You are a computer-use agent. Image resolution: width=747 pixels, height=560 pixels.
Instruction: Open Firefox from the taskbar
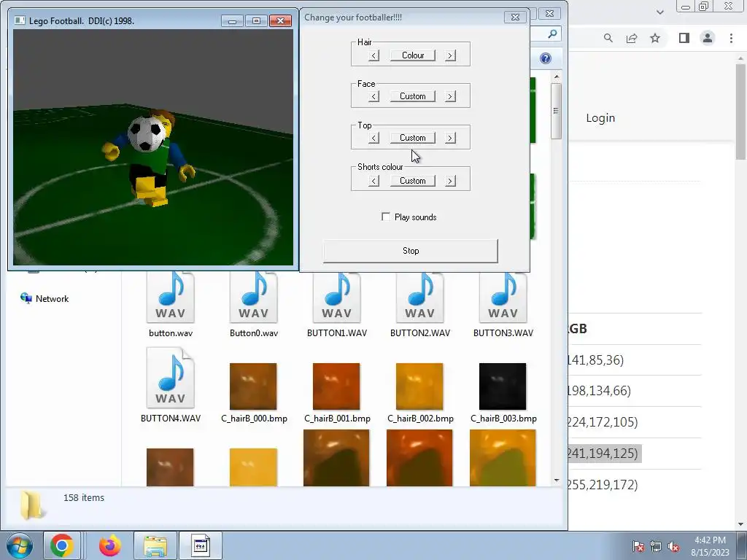pos(110,545)
